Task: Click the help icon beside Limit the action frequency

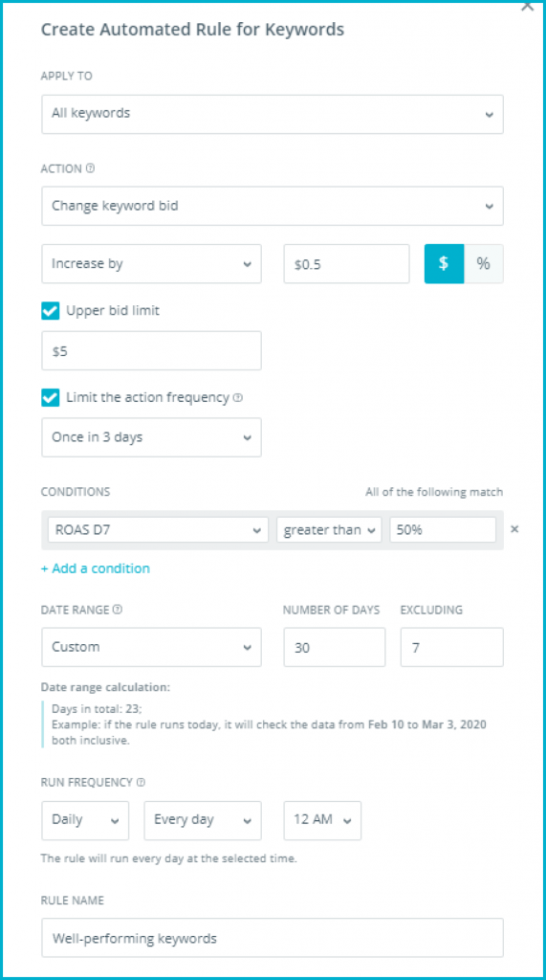Action: (x=238, y=397)
